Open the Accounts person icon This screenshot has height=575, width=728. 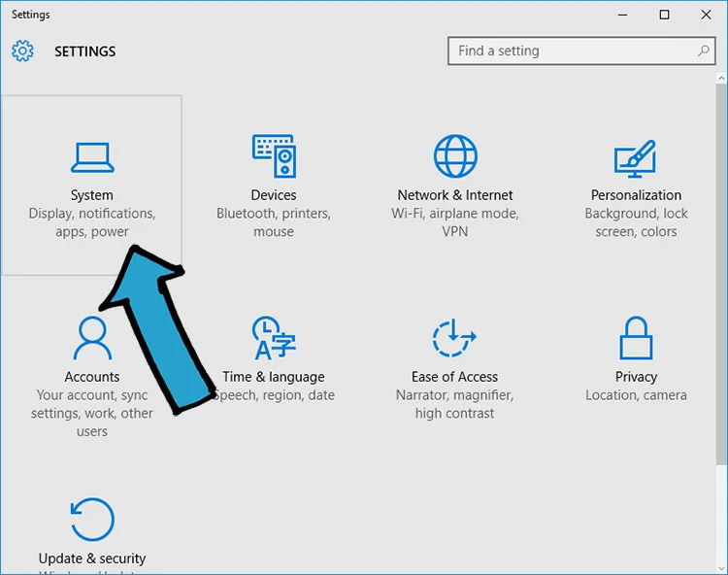point(92,338)
